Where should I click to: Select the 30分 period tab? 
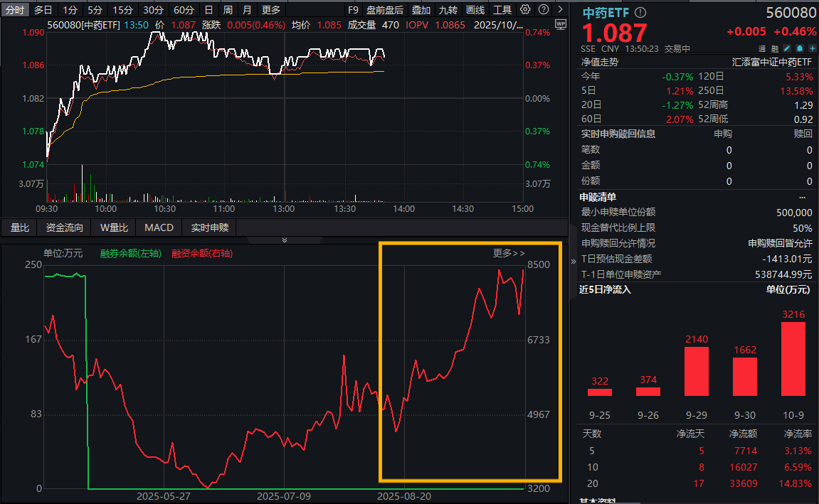(153, 10)
